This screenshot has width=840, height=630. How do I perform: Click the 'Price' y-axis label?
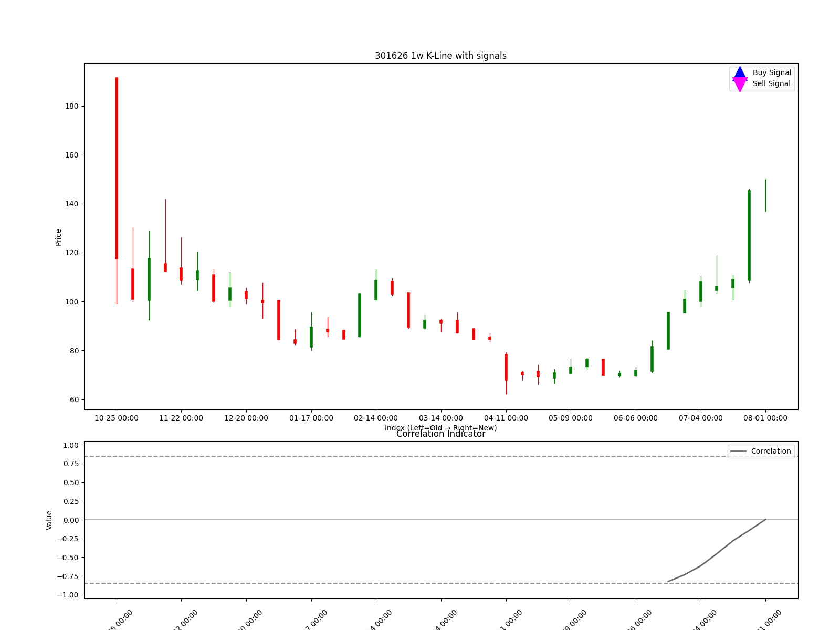58,237
